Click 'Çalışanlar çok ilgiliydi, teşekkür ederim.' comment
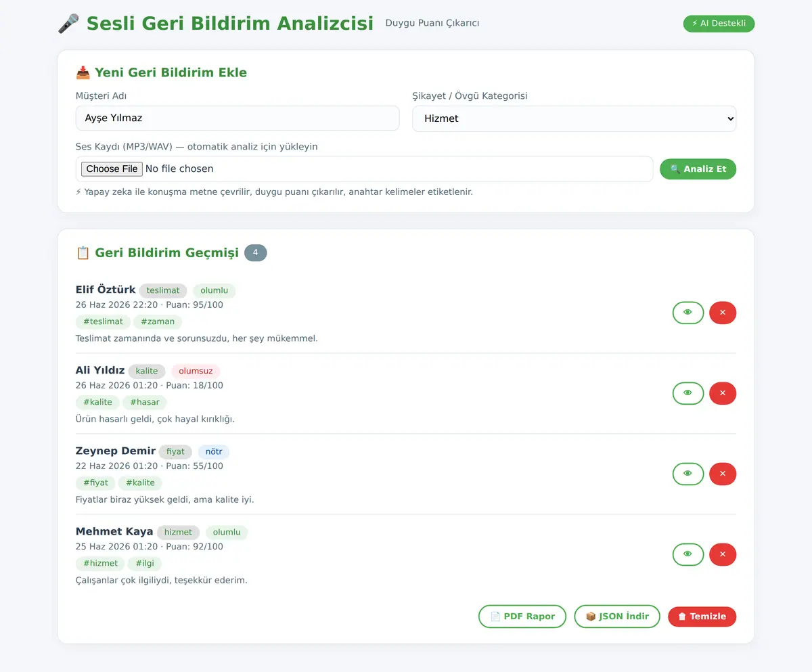The height and width of the screenshot is (672, 812). pyautogui.click(x=162, y=580)
